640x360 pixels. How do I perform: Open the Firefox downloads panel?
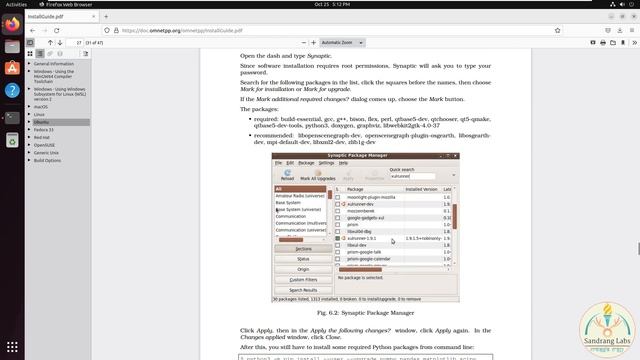[620, 31]
